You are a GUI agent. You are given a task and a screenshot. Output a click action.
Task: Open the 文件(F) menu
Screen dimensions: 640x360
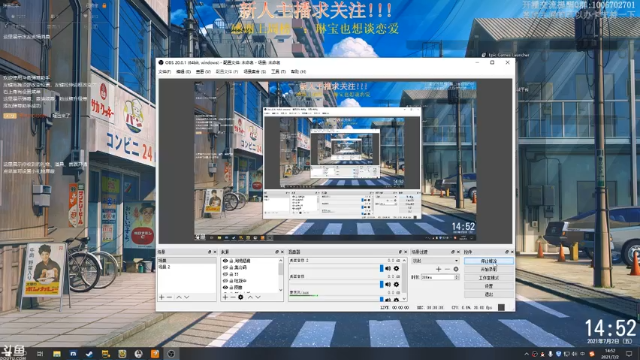click(x=164, y=72)
